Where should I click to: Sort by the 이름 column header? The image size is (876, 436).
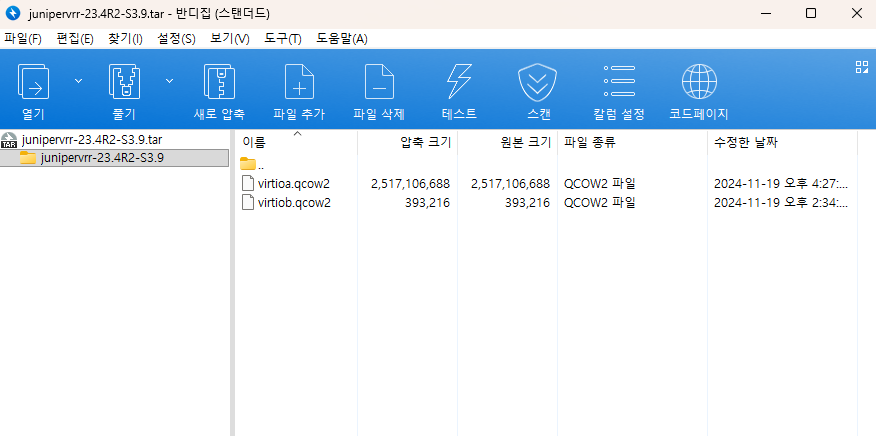[296, 143]
